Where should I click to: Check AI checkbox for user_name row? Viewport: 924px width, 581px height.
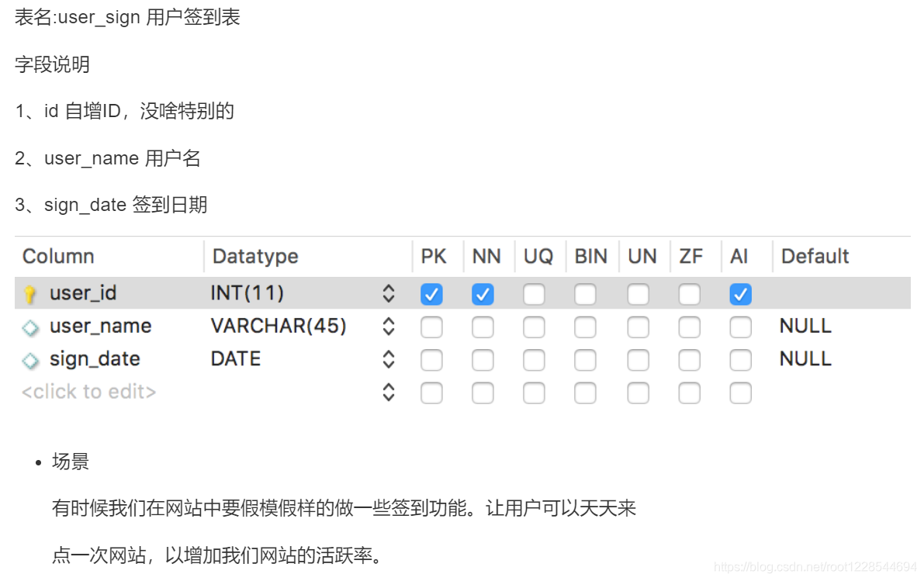[x=740, y=327]
